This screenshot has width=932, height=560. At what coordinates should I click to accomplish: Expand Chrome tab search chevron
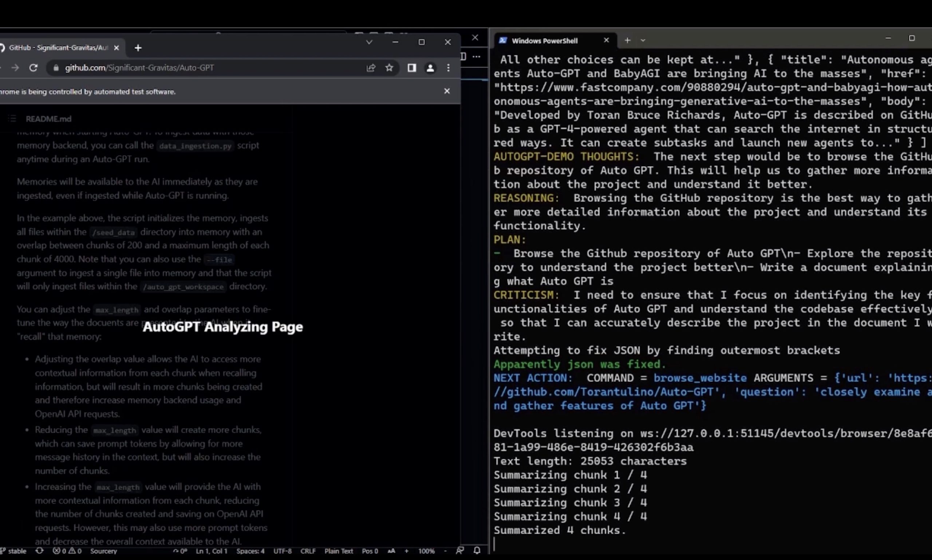coord(369,42)
